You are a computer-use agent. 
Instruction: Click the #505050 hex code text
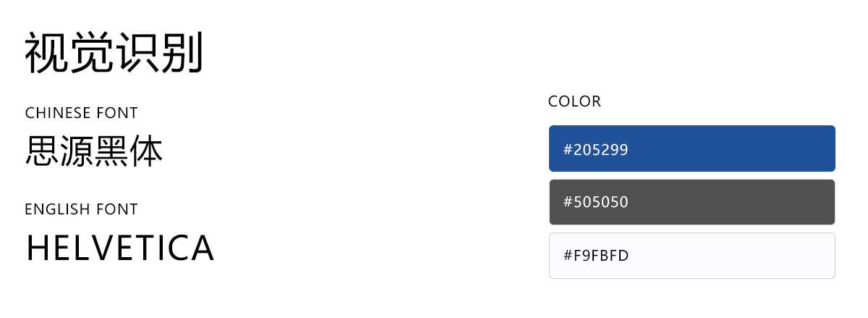click(x=596, y=202)
